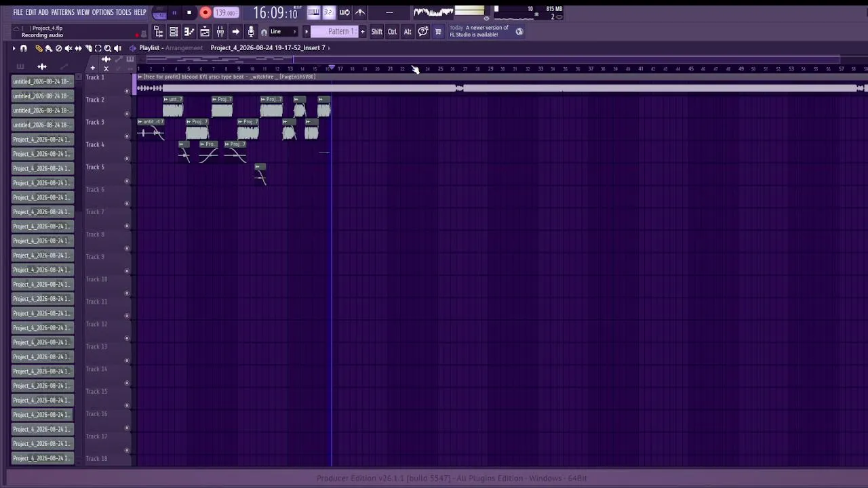The width and height of the screenshot is (868, 488).
Task: Click the right-arrow icon beside the mixer icon
Action: (x=235, y=32)
